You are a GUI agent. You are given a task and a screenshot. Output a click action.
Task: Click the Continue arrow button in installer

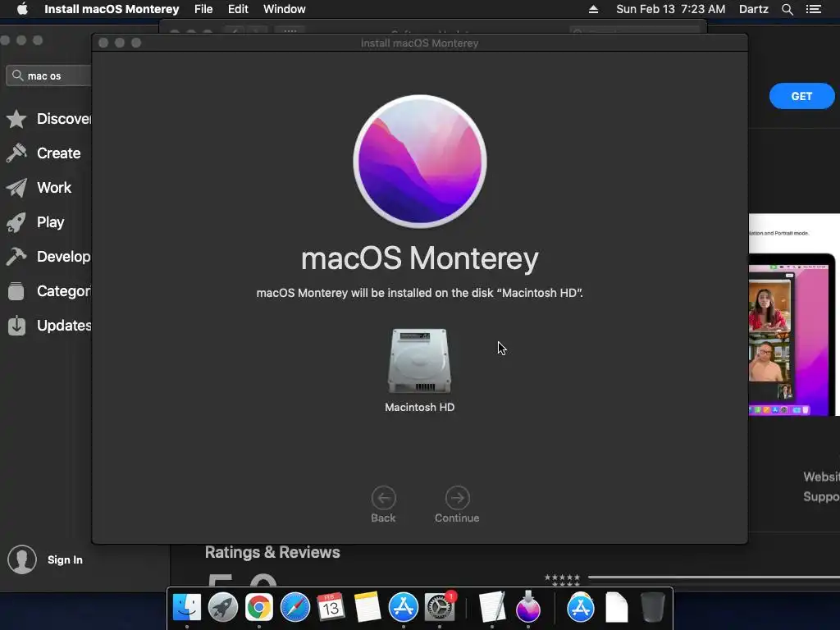[457, 498]
